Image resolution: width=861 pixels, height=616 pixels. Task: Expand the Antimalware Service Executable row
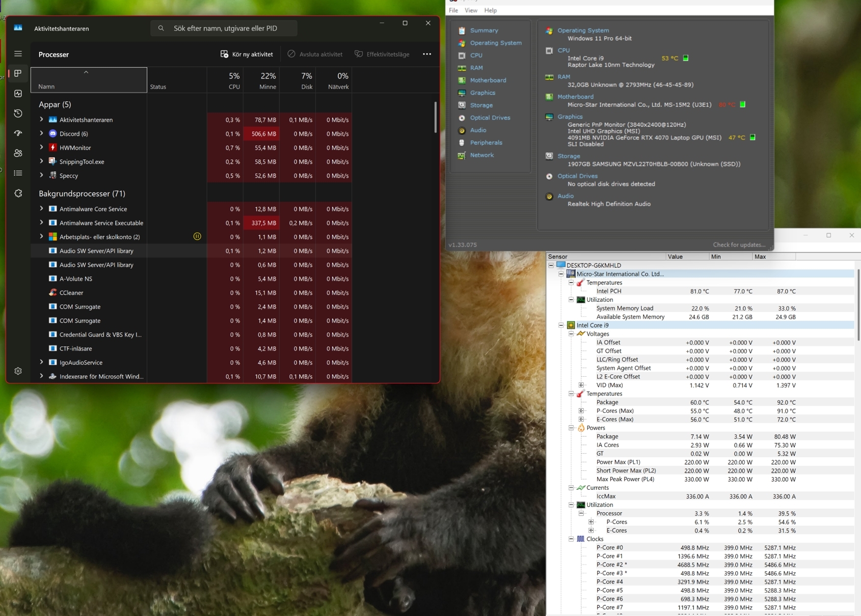tap(41, 222)
